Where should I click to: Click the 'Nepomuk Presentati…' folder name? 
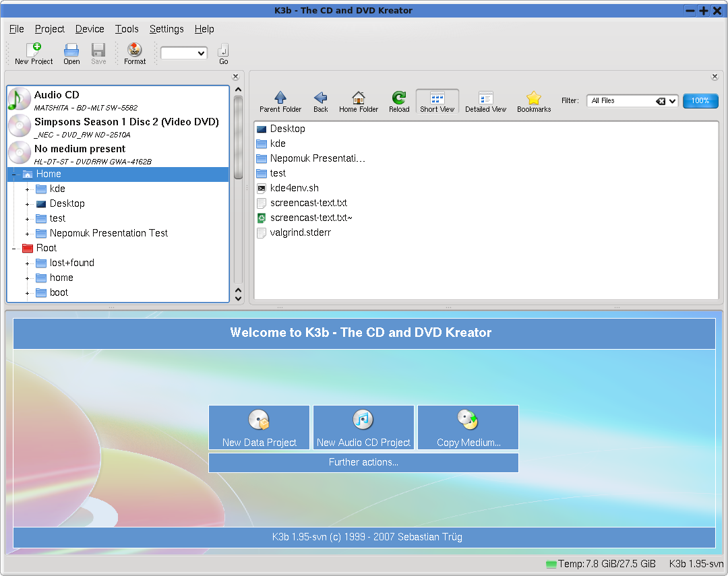317,158
